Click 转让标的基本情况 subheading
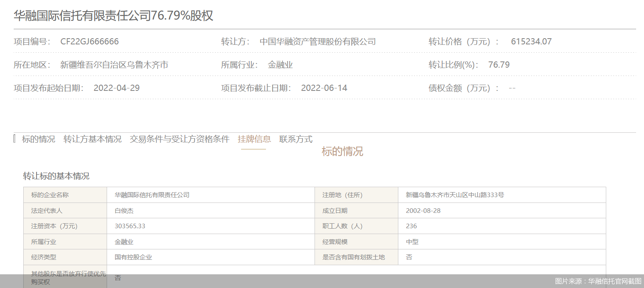644x288 pixels. click(x=56, y=176)
